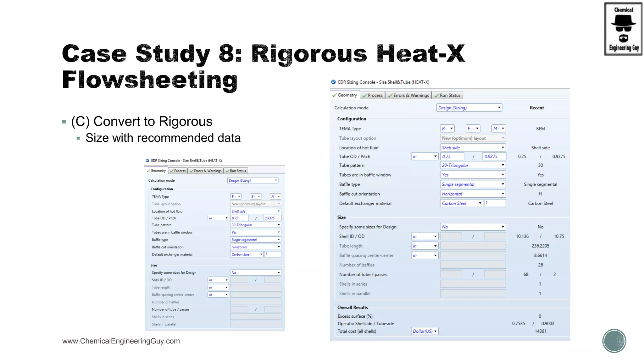Click Number of tubes input field, large console
Image resolution: width=644 pixels, height=362 pixels.
tap(451, 275)
